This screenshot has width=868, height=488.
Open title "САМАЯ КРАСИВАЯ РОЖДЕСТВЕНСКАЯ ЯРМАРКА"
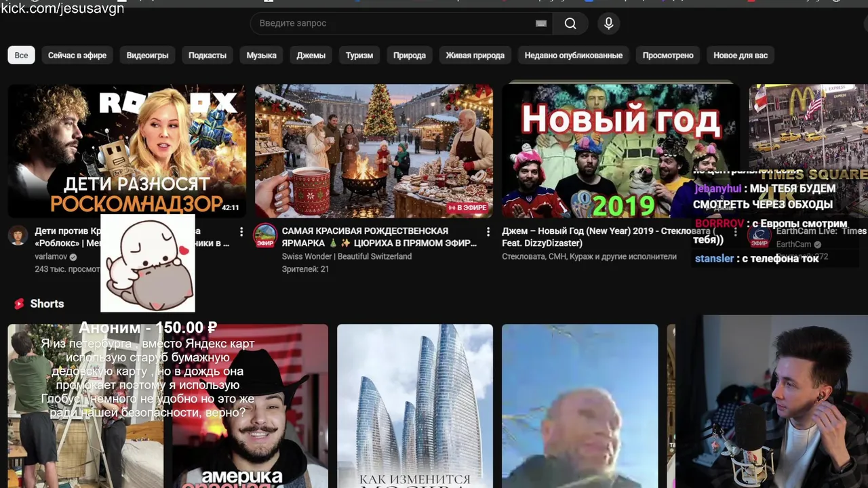tap(379, 237)
